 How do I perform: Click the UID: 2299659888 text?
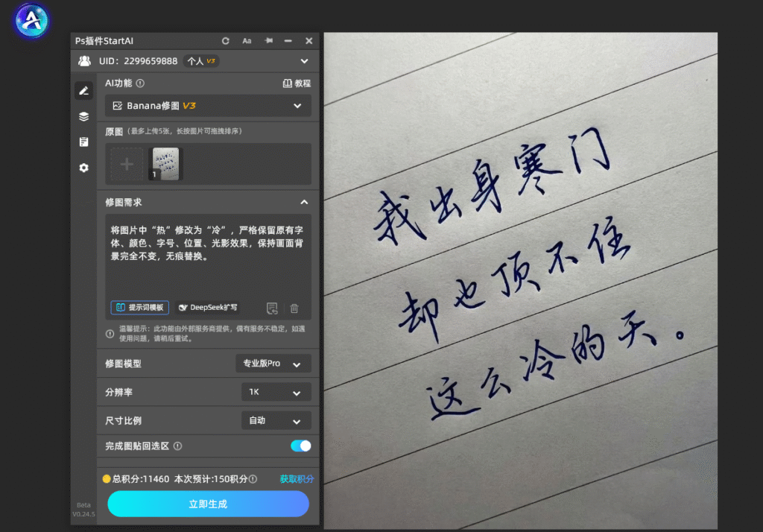(138, 61)
